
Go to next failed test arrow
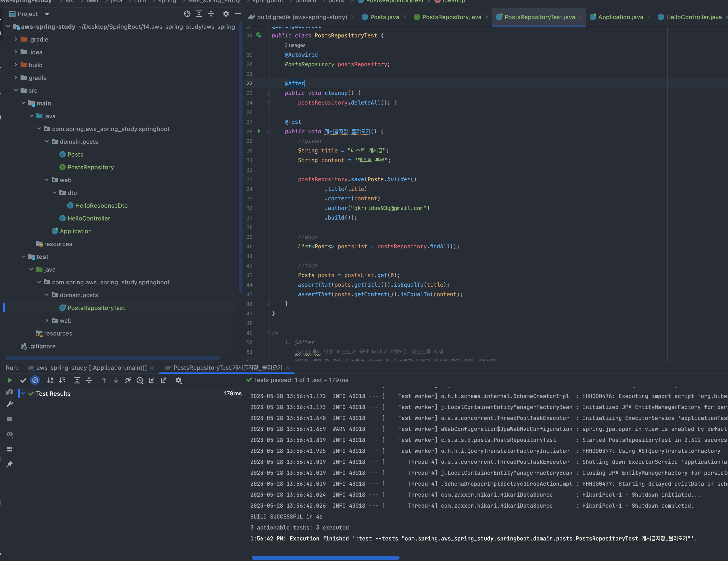[116, 380]
